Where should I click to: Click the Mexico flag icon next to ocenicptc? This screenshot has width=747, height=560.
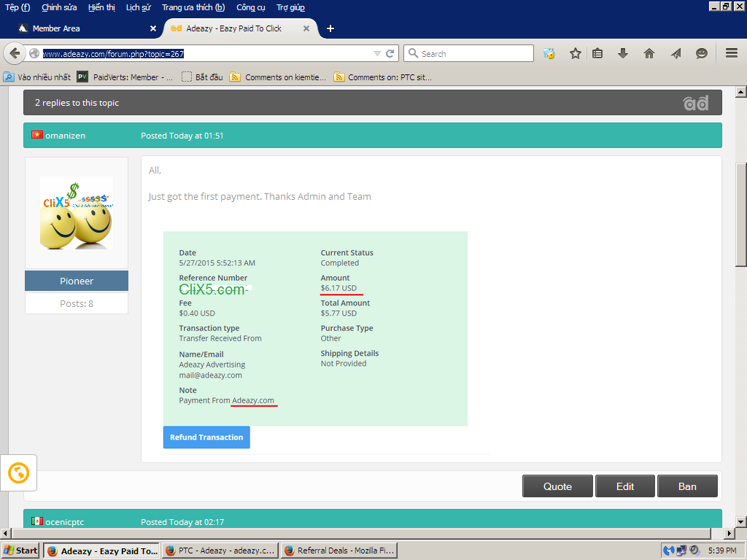click(36, 521)
